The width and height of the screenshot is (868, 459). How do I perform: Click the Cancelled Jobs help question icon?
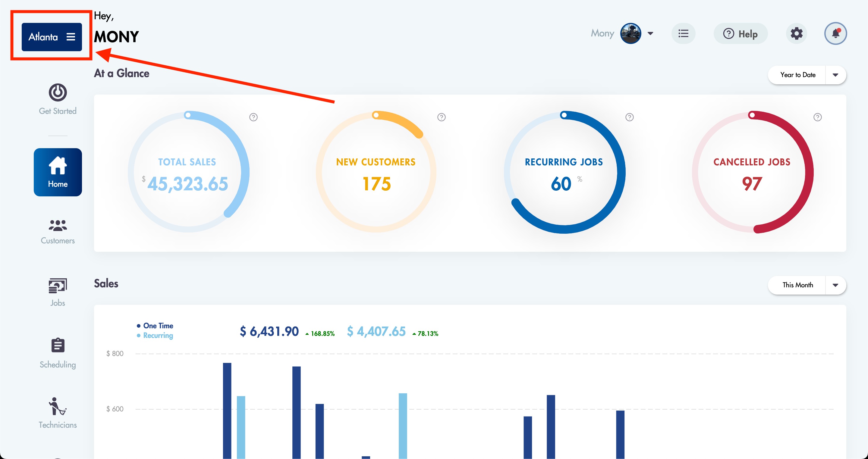point(817,117)
